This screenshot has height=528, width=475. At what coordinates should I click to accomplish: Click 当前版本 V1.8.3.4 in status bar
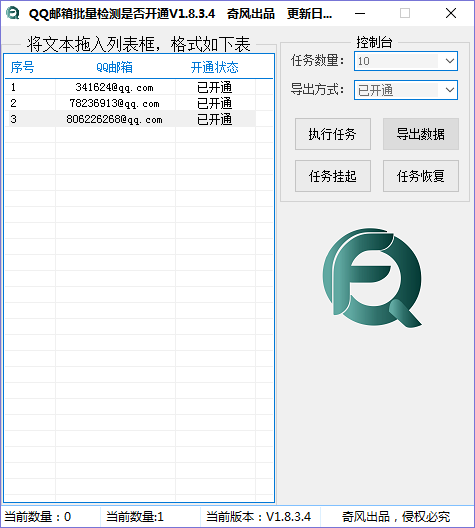tap(259, 517)
